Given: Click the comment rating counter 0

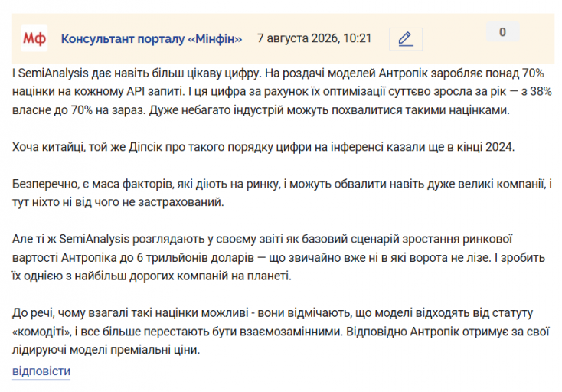Looking at the screenshot, I should pyautogui.click(x=502, y=32).
